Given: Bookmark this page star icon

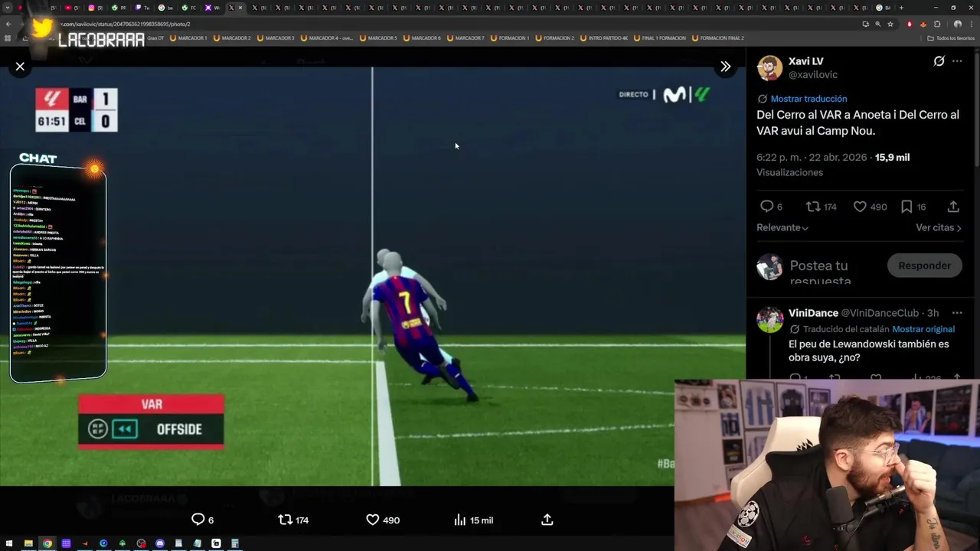Looking at the screenshot, I should 890,24.
